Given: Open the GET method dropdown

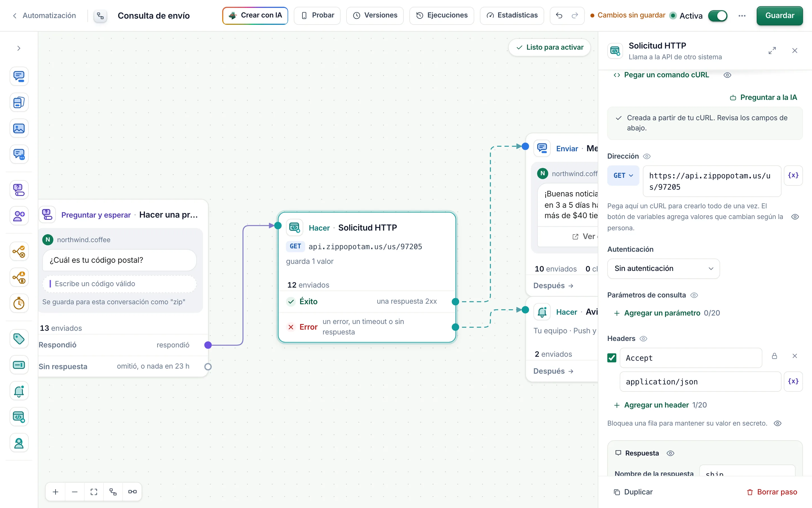Looking at the screenshot, I should point(623,175).
